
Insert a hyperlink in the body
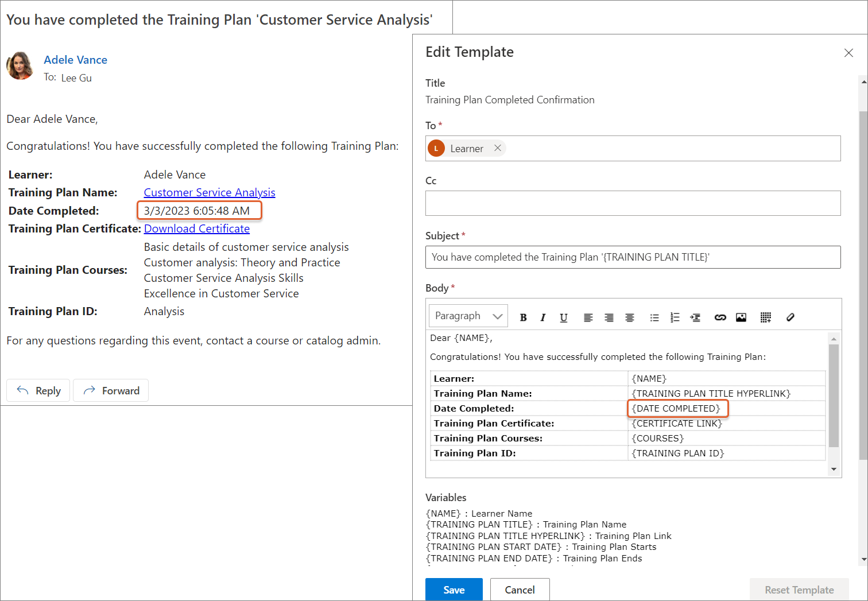[720, 317]
